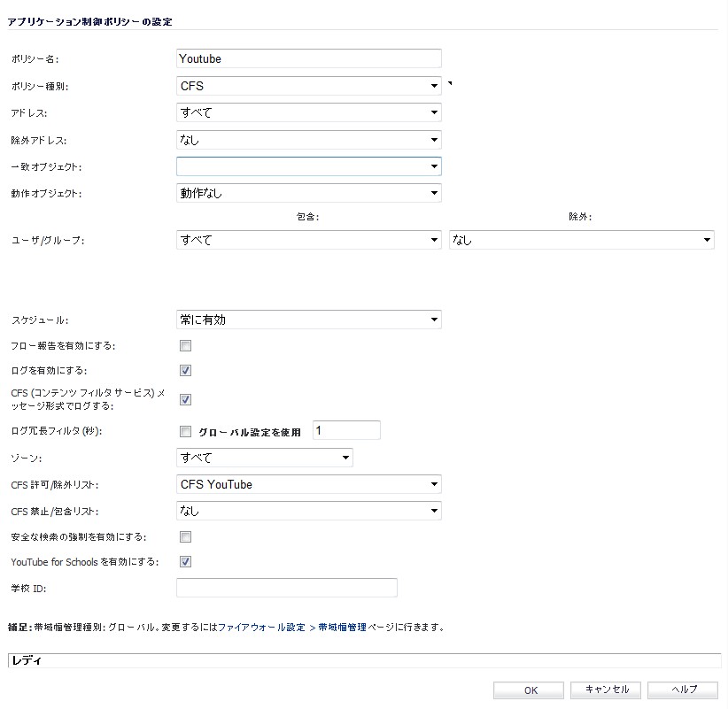The width and height of the screenshot is (728, 709).
Task: Enable 安全な検索の強制 checkbox
Action: click(185, 537)
